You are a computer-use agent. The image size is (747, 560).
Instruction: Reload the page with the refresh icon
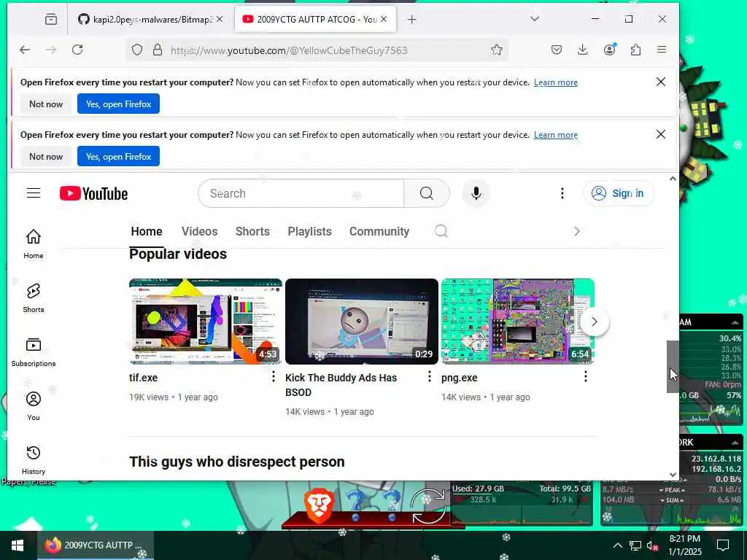(77, 50)
